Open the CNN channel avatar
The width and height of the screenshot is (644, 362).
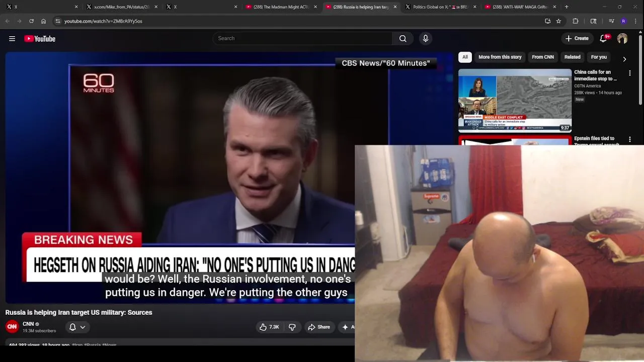12,327
